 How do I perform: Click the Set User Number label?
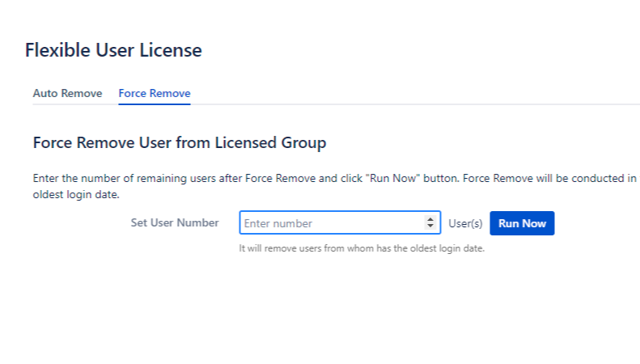pos(174,222)
